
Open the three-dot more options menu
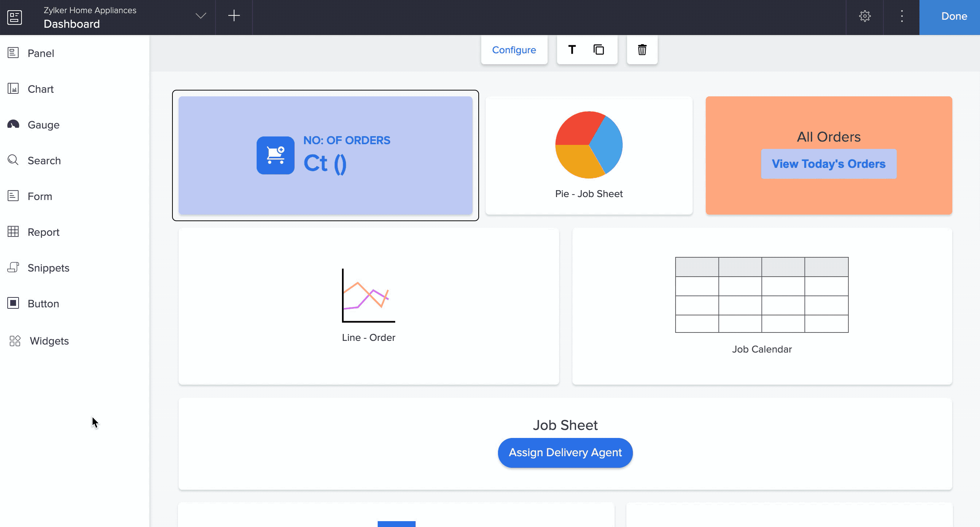902,16
